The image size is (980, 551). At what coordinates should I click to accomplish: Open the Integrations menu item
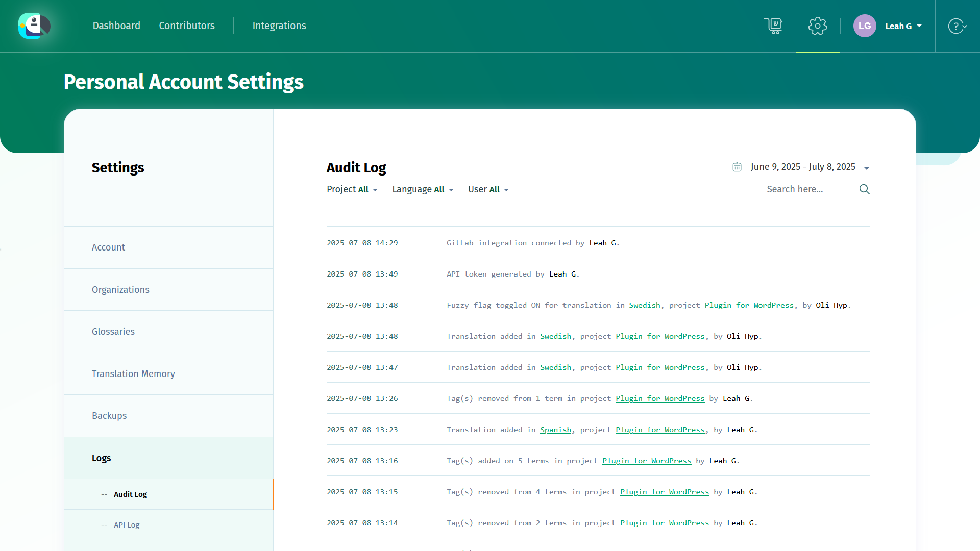pos(279,26)
